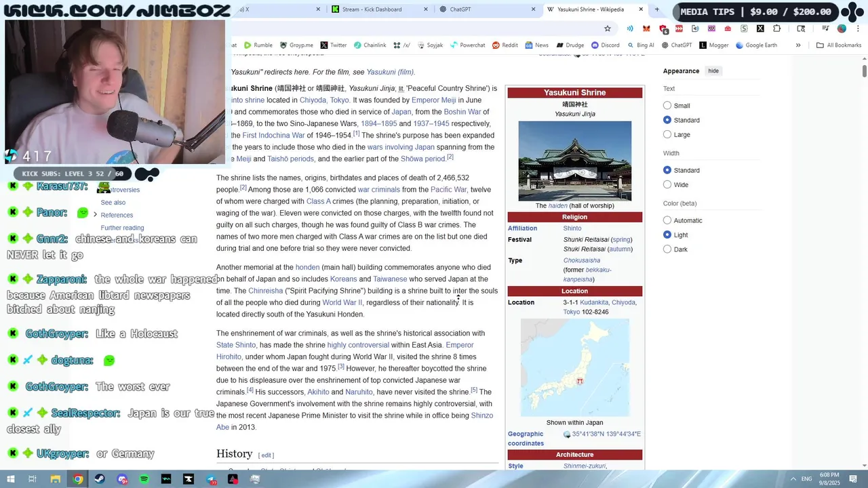Screen dimensions: 868x488
Task: Click the page vertical scrollbar thumb
Action: tap(865, 70)
